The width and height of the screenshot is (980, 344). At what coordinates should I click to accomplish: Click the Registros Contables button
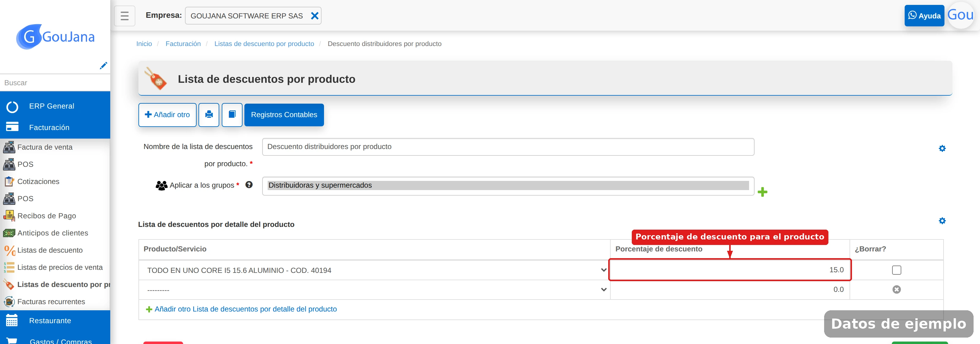[x=284, y=115]
